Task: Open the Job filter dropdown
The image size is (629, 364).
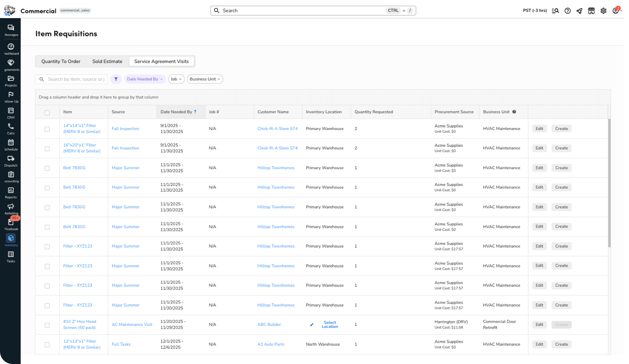Action: (176, 79)
